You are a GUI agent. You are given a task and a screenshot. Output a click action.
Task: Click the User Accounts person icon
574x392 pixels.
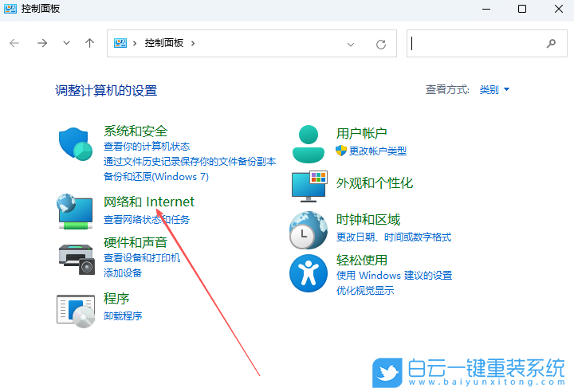pyautogui.click(x=309, y=144)
